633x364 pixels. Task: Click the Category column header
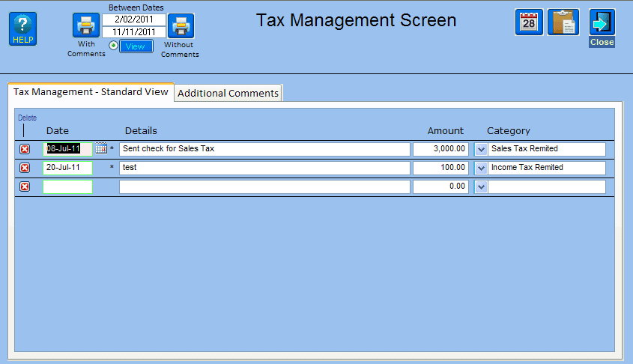(508, 131)
